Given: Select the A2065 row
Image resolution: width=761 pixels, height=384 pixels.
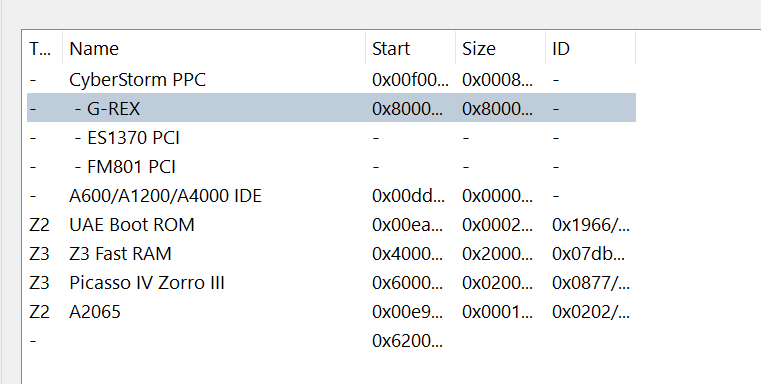Looking at the screenshot, I should [x=331, y=312].
